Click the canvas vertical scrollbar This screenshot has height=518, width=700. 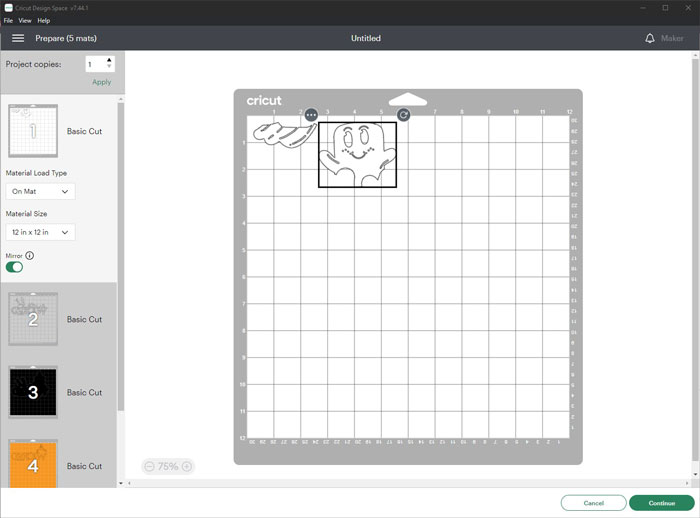point(695,259)
